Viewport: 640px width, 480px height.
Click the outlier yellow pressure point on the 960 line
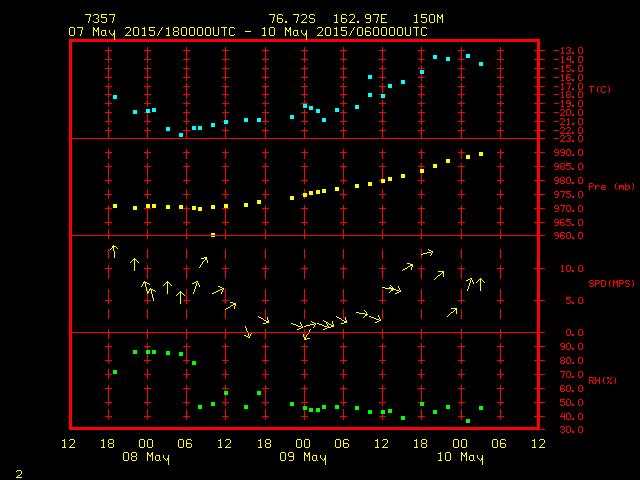(213, 235)
